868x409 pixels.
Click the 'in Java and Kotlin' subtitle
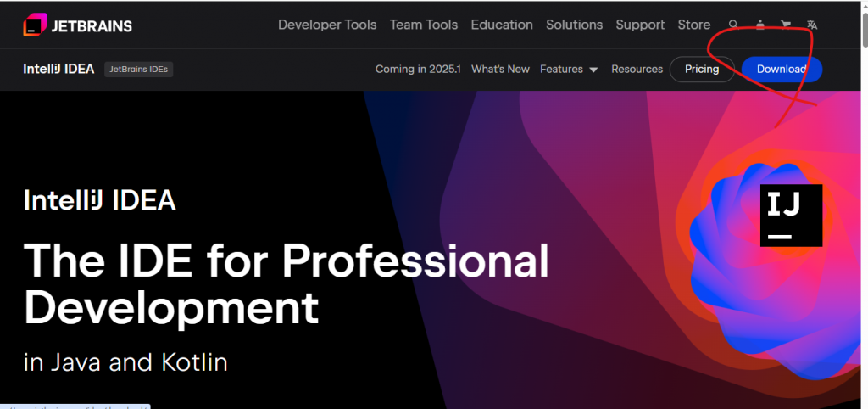[x=125, y=362]
